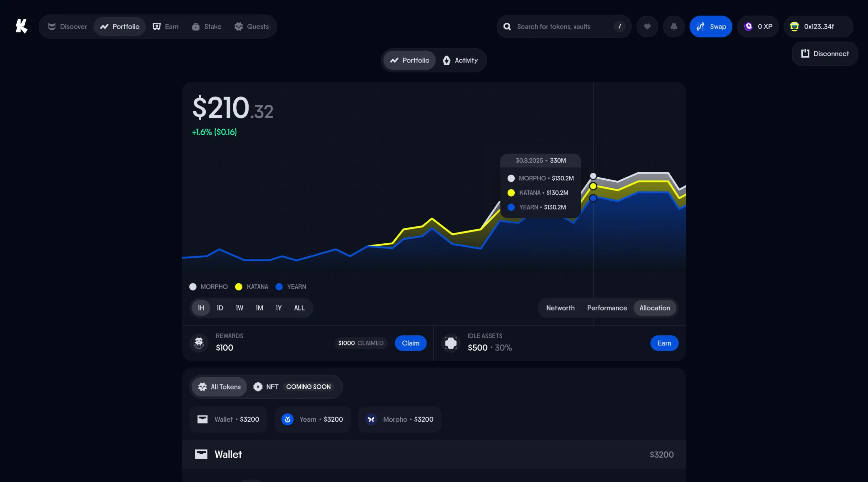
Task: Click the KATANA swatch in chart tooltip
Action: (x=511, y=193)
